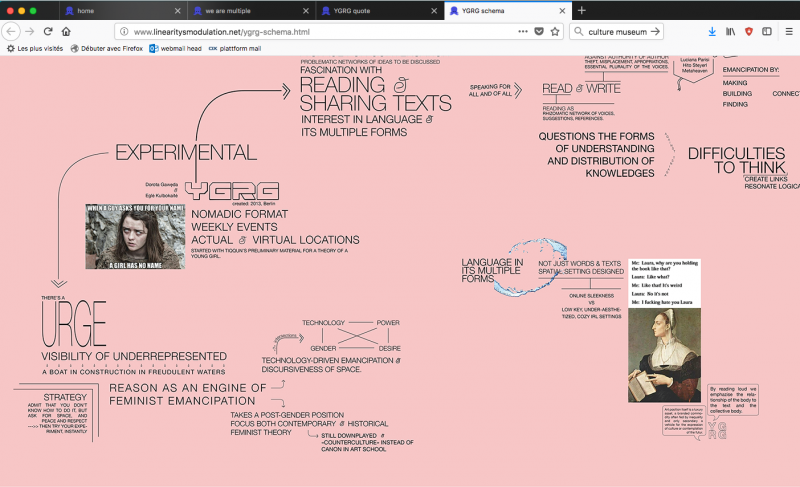Click 'DIFFICULTIES TO THINK' heading
The width and height of the screenshot is (800, 487).
tap(738, 160)
